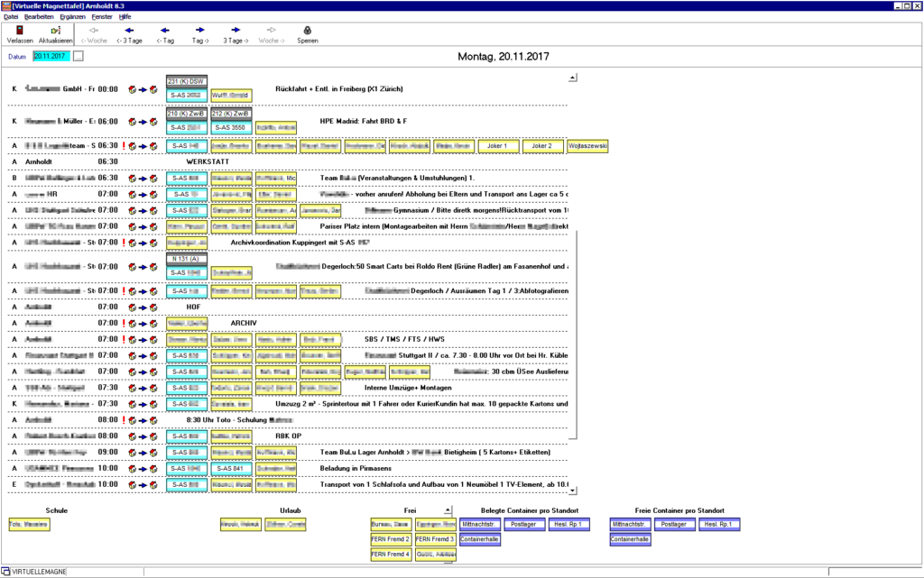
Task: Select Postlager under Belegte Container pro Standort
Action: click(x=524, y=525)
